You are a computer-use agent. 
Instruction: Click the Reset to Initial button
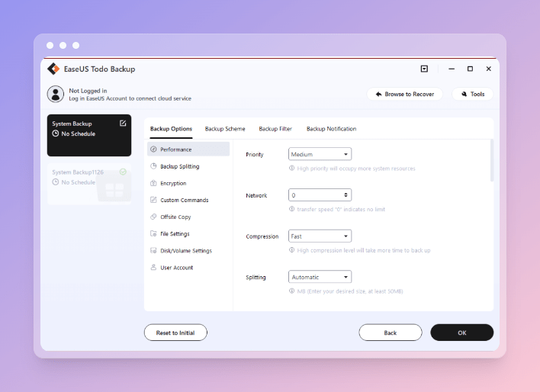[x=175, y=333]
